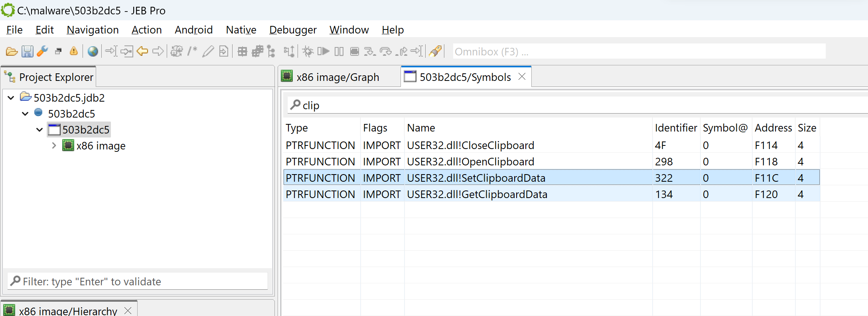Image resolution: width=868 pixels, height=316 pixels.
Task: Click the Save project floppy icon
Action: click(27, 51)
